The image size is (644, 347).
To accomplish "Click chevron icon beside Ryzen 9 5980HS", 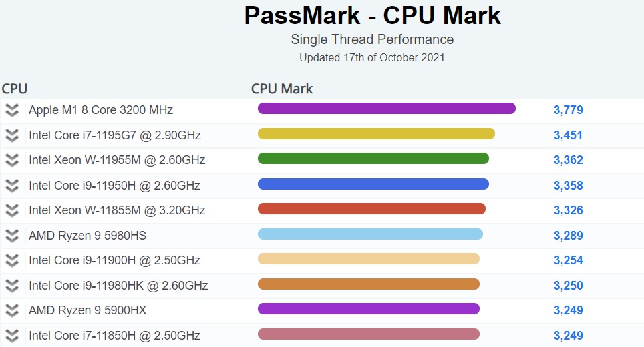I will pos(12,236).
